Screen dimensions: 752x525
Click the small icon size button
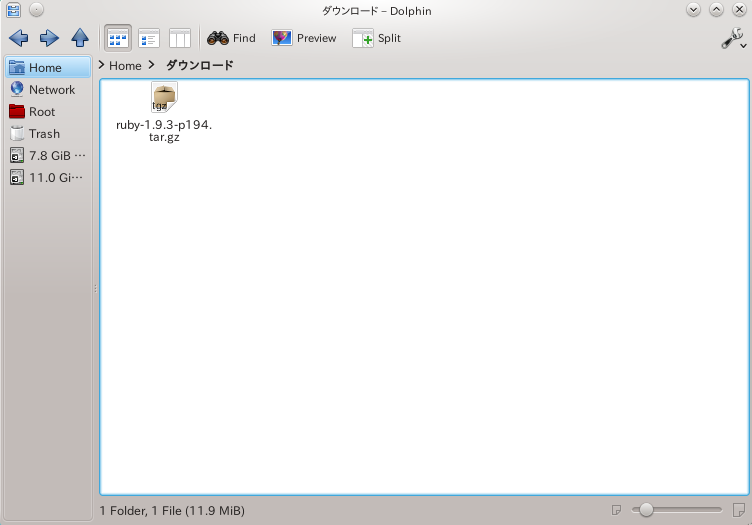click(616, 510)
